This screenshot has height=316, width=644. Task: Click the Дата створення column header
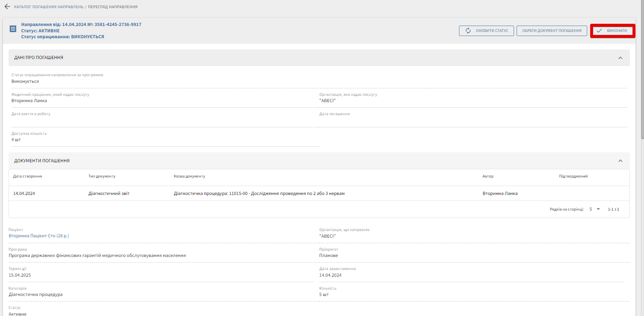(x=27, y=176)
